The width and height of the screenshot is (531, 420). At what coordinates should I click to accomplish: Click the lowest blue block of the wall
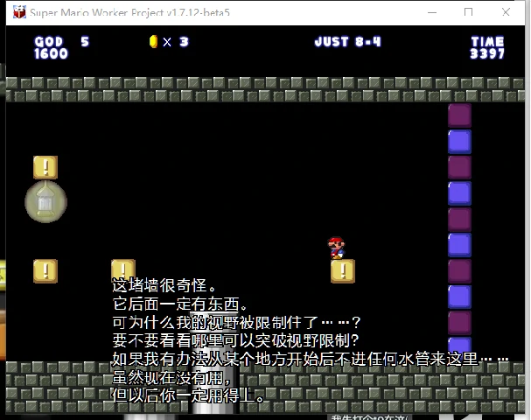[x=459, y=346]
